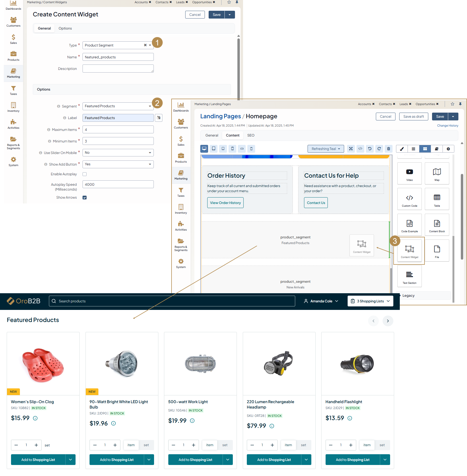Go to next Featured Products slide

(x=388, y=321)
